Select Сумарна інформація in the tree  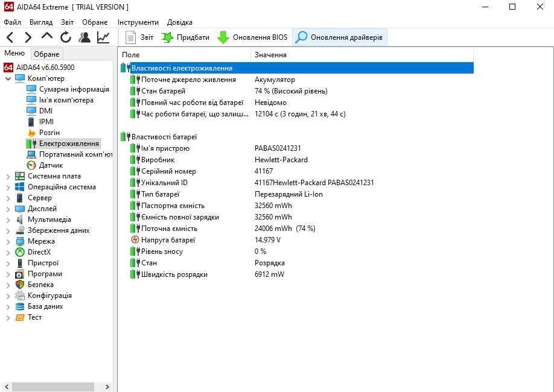(x=68, y=89)
